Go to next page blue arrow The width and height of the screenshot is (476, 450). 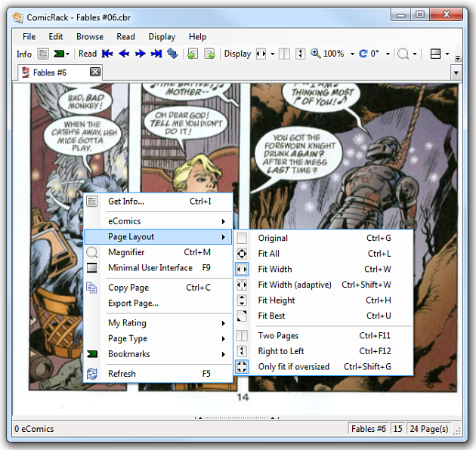coord(141,54)
